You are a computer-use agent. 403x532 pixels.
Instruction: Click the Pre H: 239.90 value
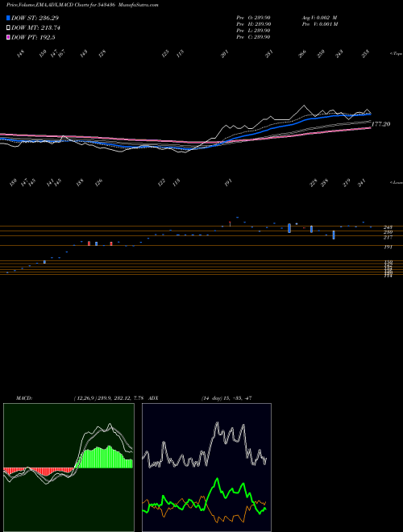coord(253,24)
